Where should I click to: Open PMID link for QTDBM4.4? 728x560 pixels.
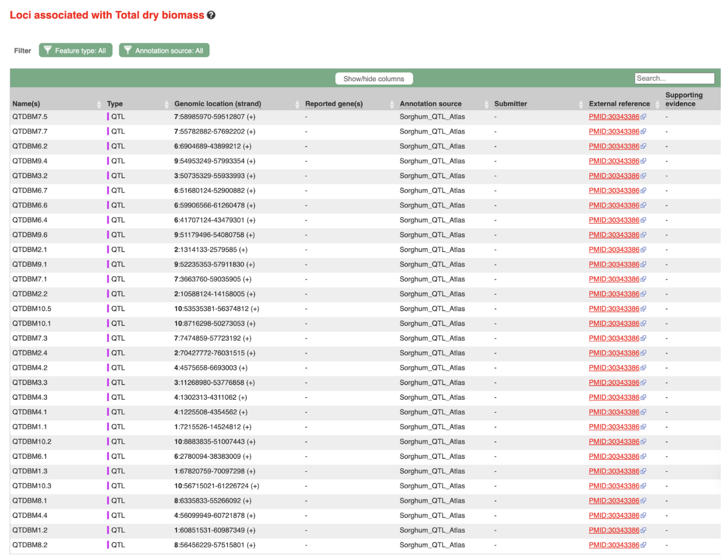614,516
